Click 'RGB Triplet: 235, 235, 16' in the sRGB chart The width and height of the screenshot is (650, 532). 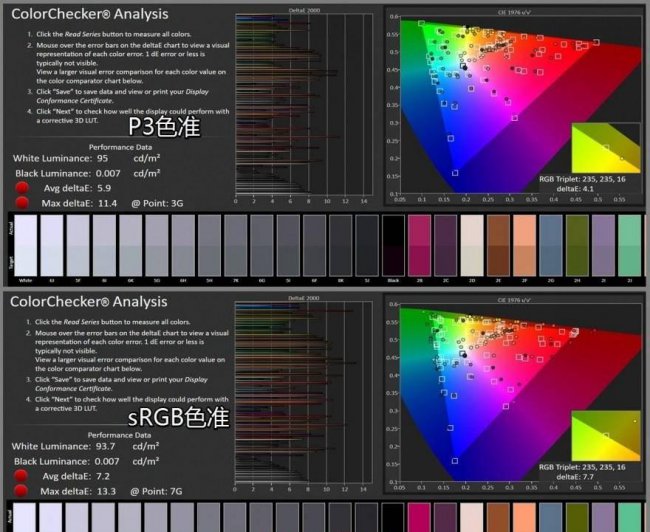tap(582, 467)
